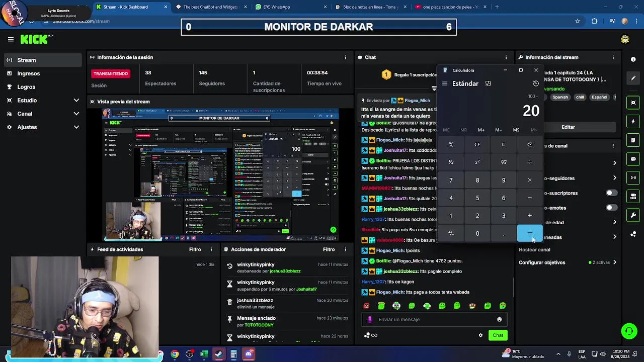The width and height of the screenshot is (644, 362).
Task: Click the calculator C clear key
Action: tap(504, 145)
